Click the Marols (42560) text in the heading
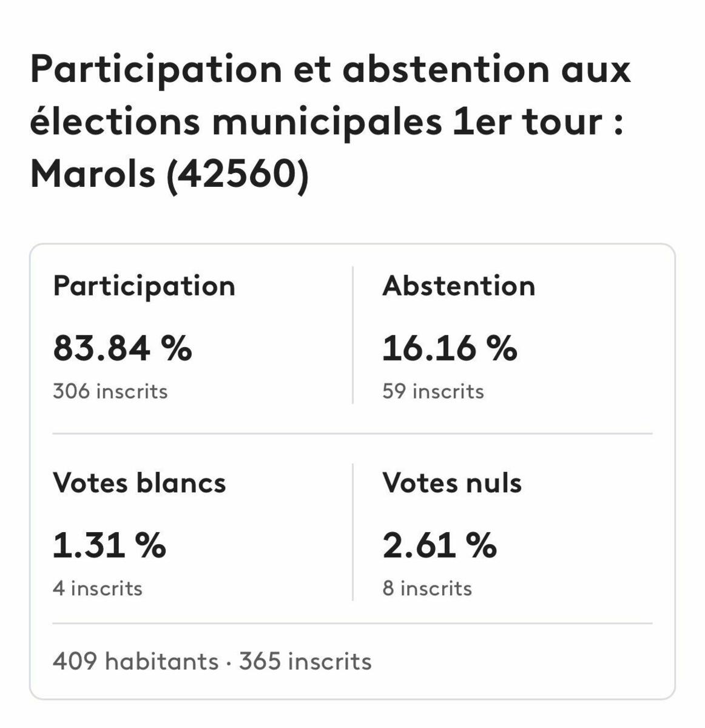The image size is (705, 728). (x=169, y=174)
